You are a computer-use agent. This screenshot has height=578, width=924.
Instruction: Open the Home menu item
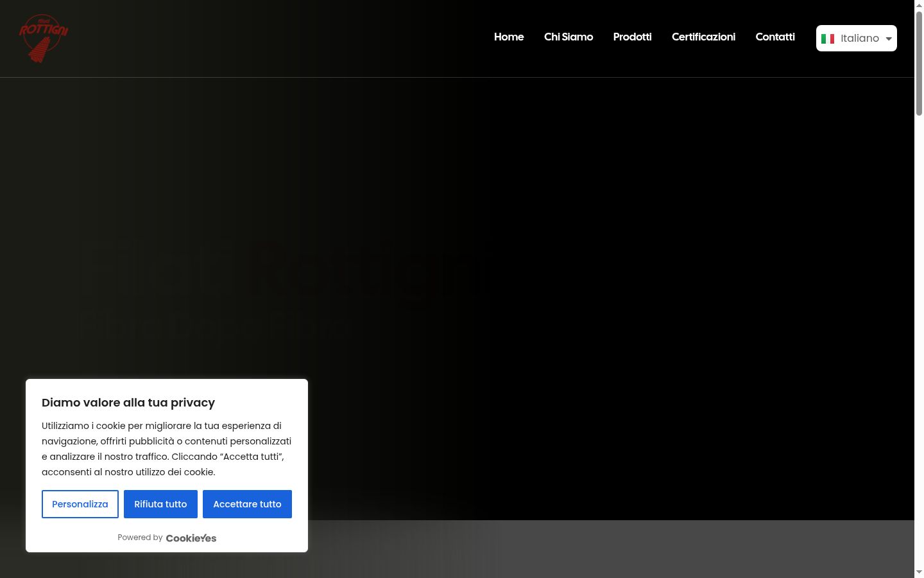pos(509,37)
